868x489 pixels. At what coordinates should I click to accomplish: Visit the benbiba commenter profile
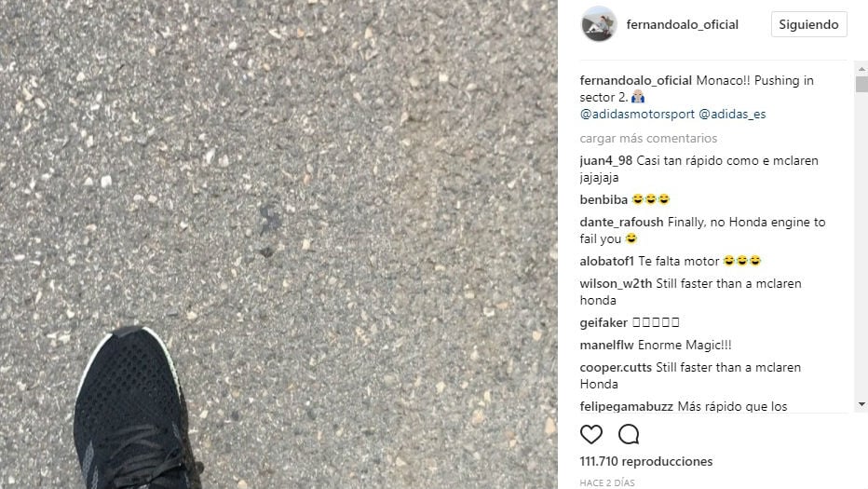tap(604, 199)
